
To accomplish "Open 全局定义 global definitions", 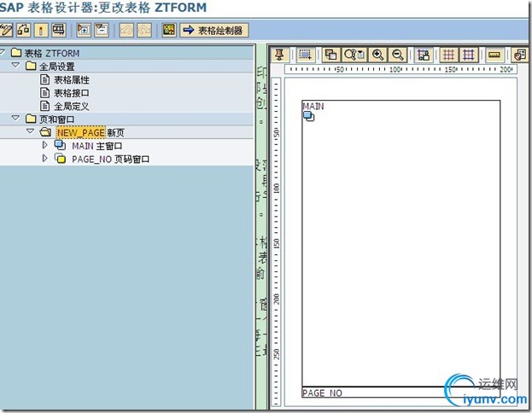I will point(72,106).
